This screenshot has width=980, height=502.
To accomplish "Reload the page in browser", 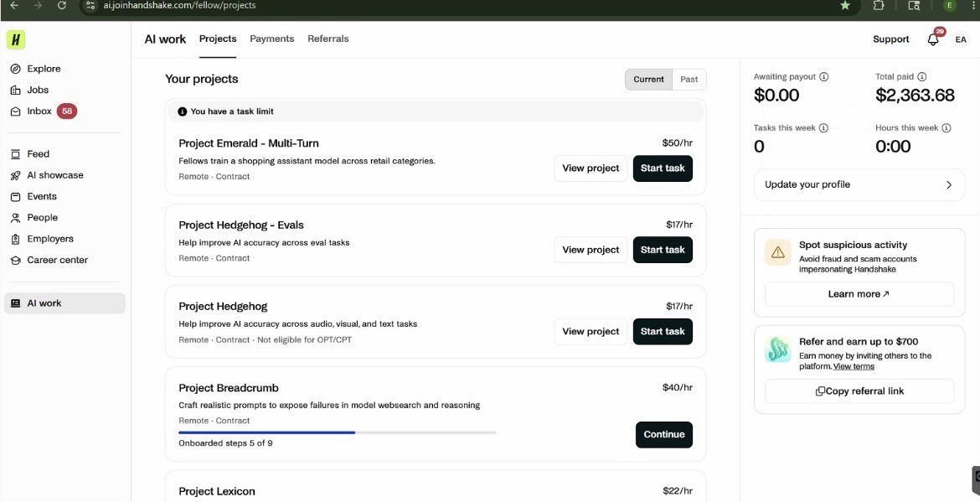I will point(61,5).
